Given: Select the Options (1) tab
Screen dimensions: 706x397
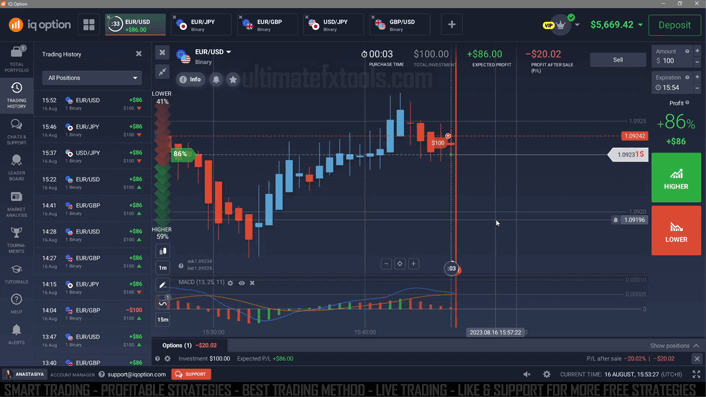Looking at the screenshot, I should pyautogui.click(x=190, y=346).
